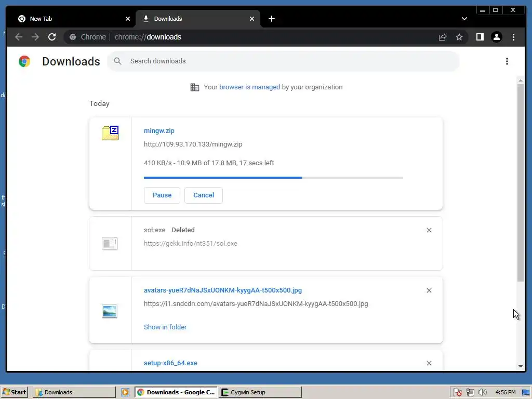Remove setup-x86_64.exe entry from list
This screenshot has width=532, height=399.
click(x=429, y=363)
